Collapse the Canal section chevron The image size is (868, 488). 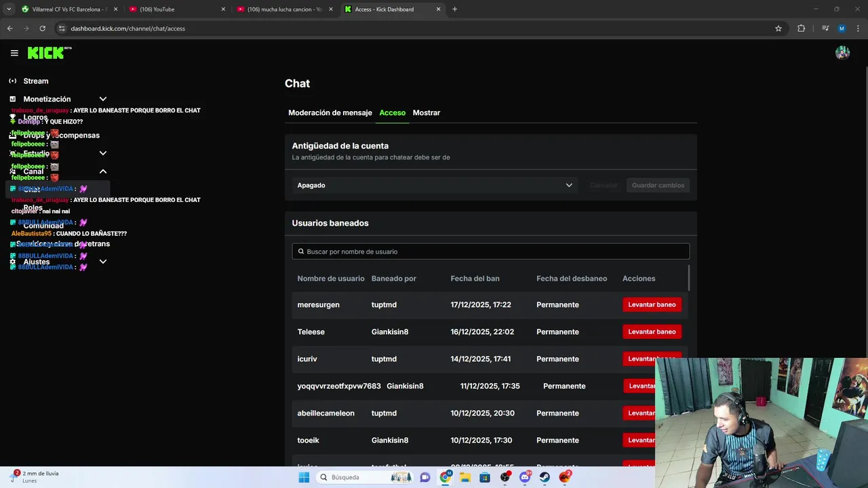point(103,171)
